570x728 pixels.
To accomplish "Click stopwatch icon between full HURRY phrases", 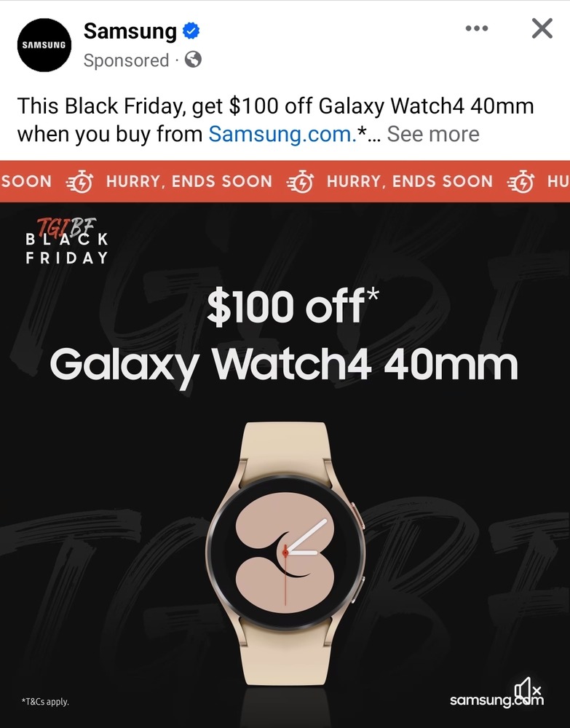I will [x=300, y=181].
